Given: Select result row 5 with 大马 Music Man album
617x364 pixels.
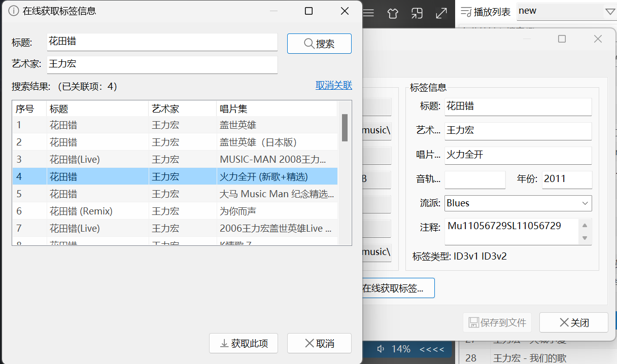Looking at the screenshot, I should tap(178, 194).
